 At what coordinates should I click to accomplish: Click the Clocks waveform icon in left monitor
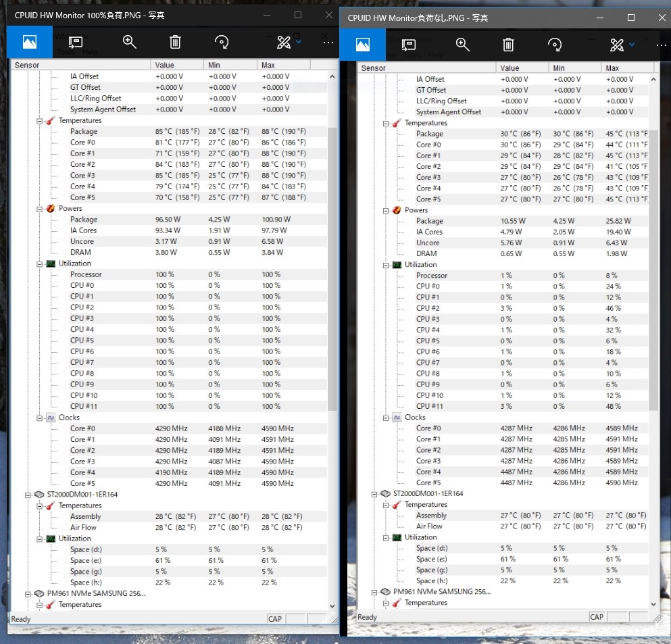[51, 417]
